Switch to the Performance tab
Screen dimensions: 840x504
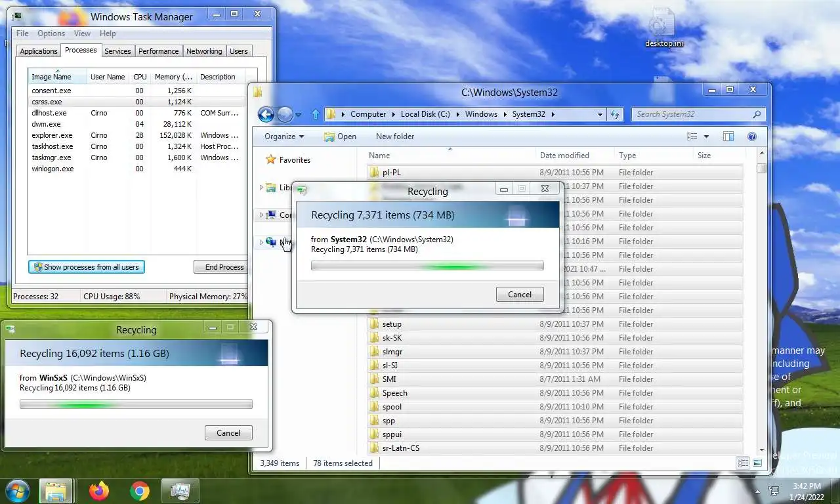tap(158, 51)
